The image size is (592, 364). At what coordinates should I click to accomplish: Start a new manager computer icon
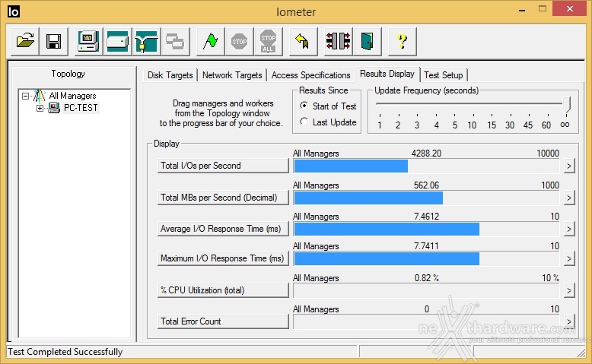pos(88,41)
